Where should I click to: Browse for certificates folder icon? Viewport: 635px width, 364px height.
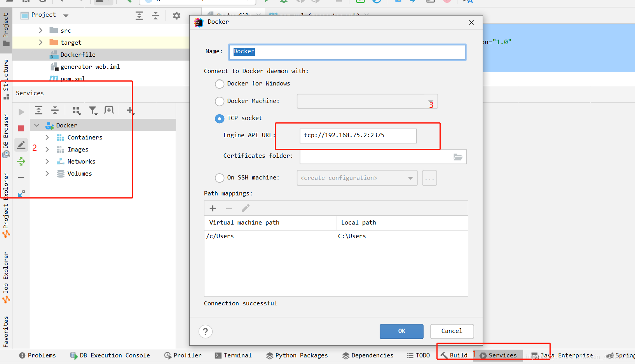(x=458, y=157)
